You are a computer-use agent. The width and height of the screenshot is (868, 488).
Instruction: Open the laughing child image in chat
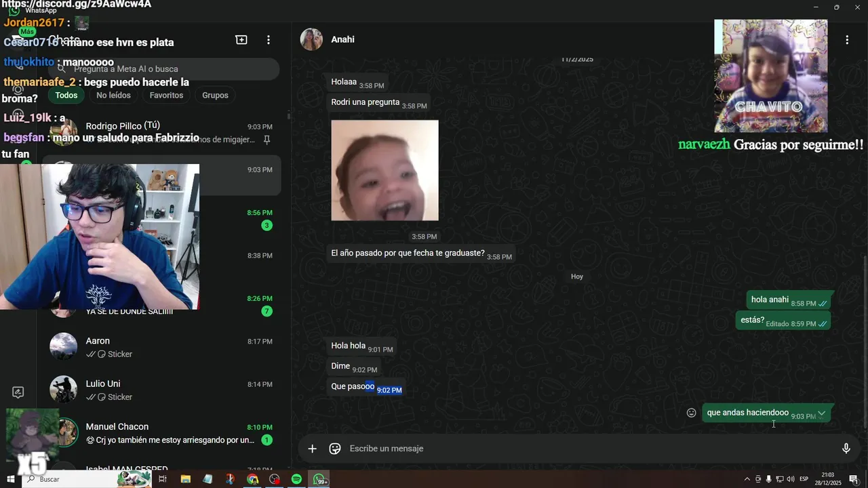(384, 170)
